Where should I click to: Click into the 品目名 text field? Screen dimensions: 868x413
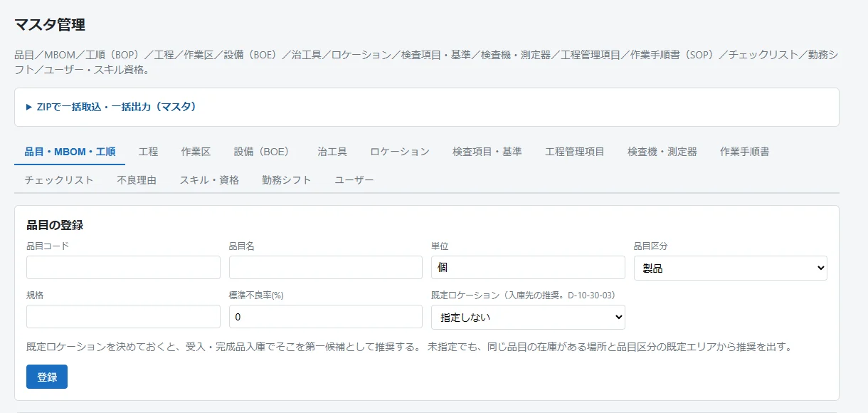[326, 268]
